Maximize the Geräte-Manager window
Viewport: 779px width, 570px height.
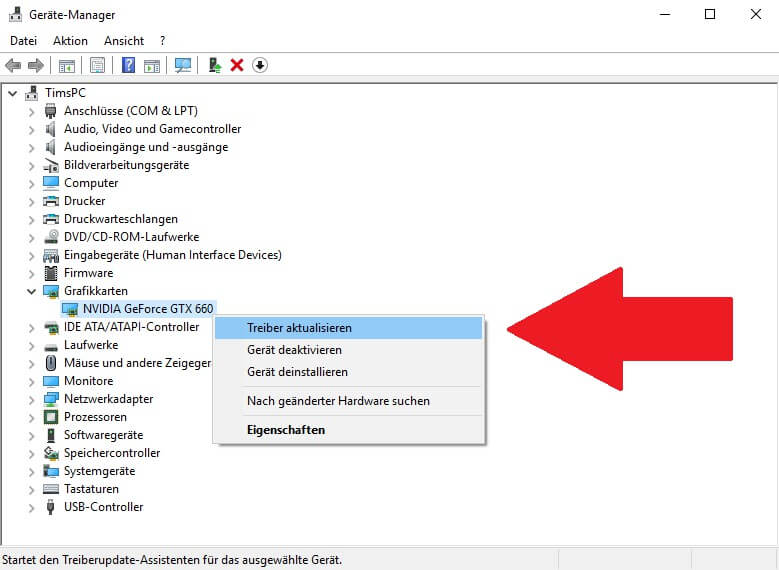click(x=710, y=14)
